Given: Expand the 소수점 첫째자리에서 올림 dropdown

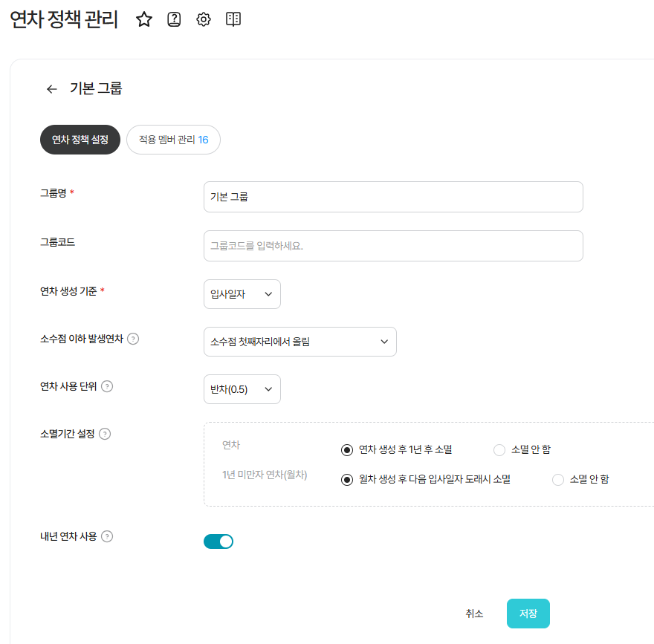Looking at the screenshot, I should (x=300, y=342).
